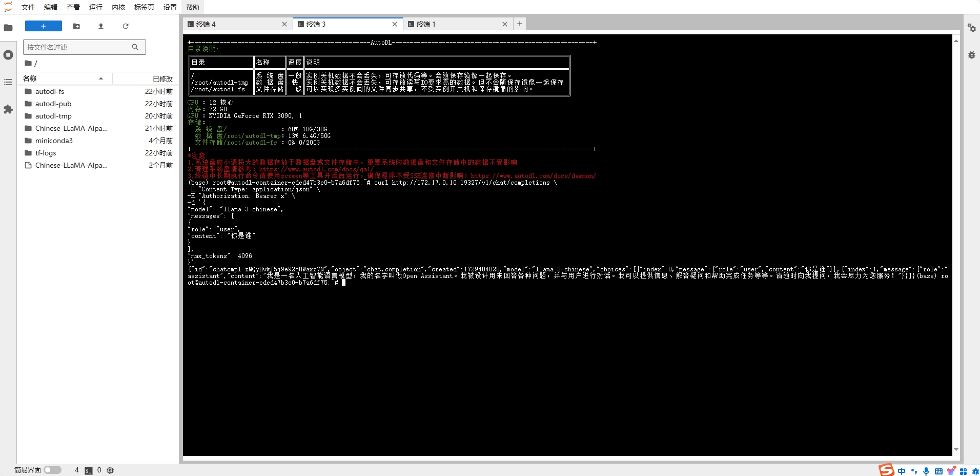Show the table of contents panel
This screenshot has height=476, width=980.
point(8,82)
